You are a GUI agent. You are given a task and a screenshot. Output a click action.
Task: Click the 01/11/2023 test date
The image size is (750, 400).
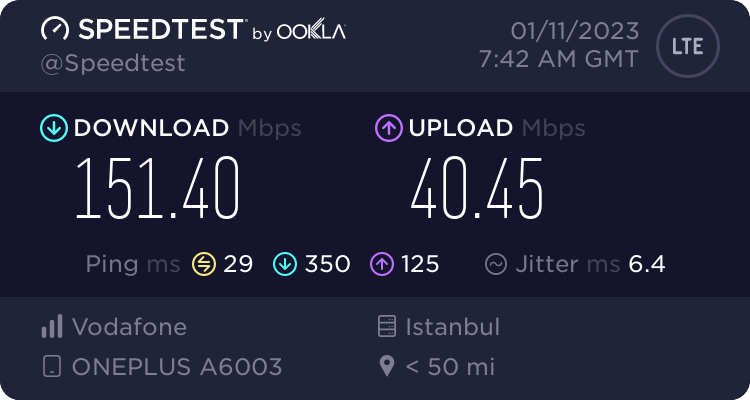click(574, 31)
